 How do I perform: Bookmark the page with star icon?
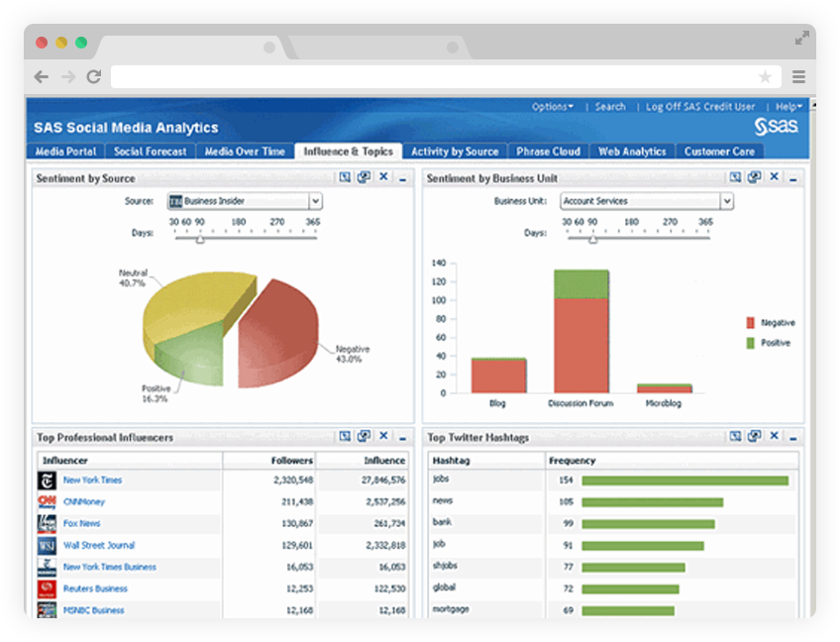tap(765, 76)
